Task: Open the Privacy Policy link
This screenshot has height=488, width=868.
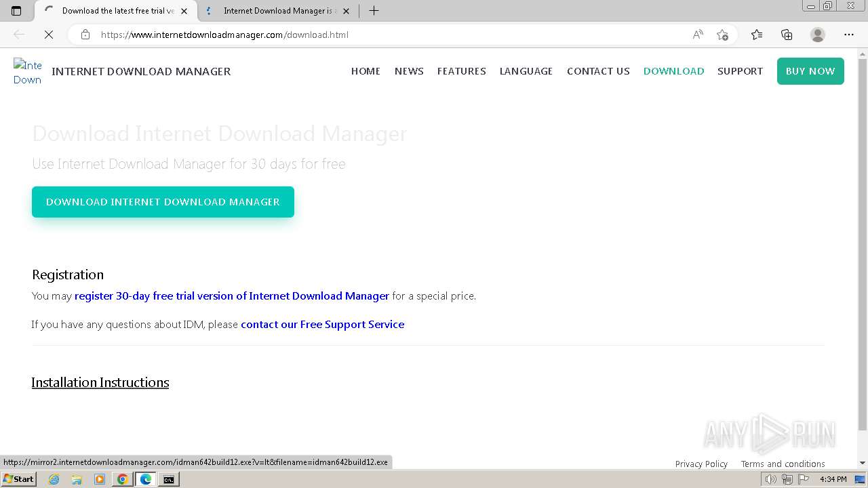Action: pos(701,464)
